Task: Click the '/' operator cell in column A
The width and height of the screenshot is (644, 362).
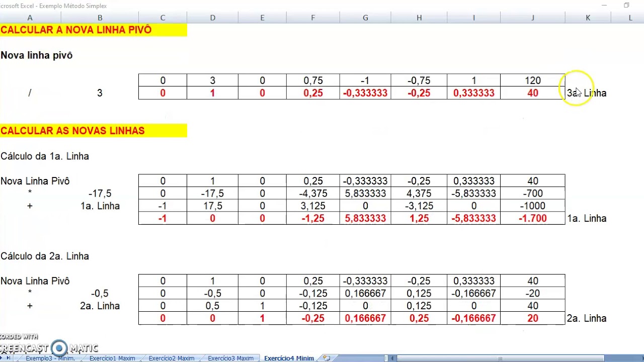Action: pos(30,93)
